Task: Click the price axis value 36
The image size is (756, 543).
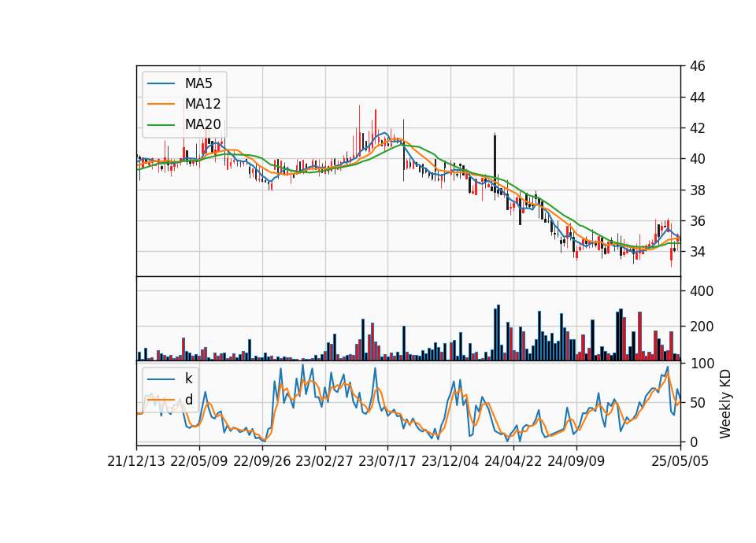Action: pyautogui.click(x=697, y=221)
